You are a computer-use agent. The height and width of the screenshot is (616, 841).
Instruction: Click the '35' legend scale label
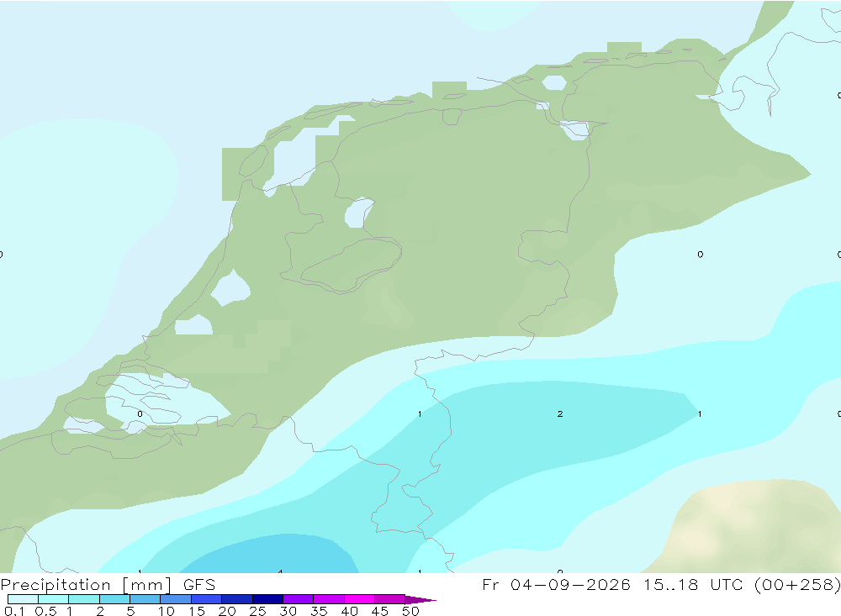pos(319,611)
